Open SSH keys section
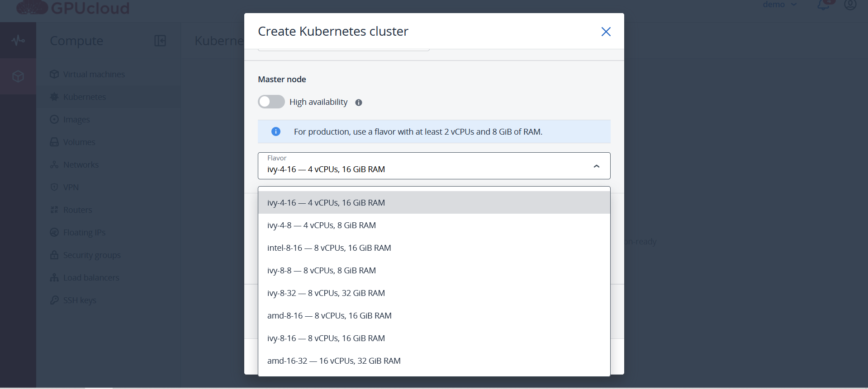The height and width of the screenshot is (389, 868). (80, 300)
